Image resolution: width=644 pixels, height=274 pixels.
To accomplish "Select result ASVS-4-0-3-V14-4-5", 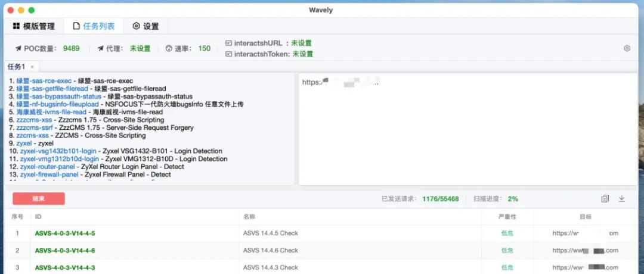I will 65,233.
